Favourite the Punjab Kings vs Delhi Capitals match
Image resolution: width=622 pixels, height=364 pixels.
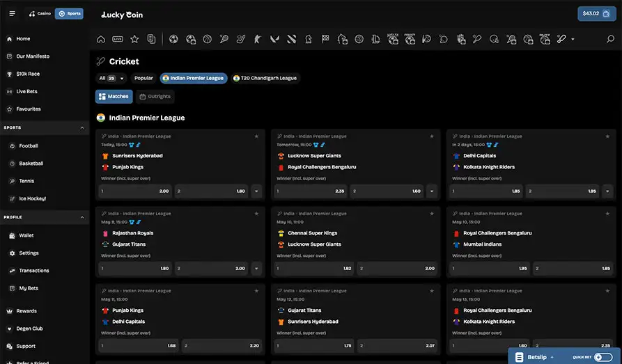click(256, 291)
